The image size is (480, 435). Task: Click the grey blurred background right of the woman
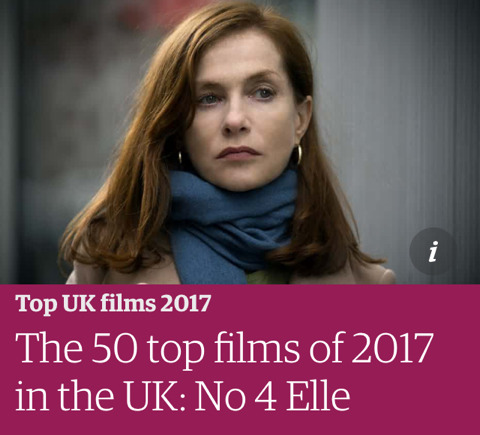[400, 117]
